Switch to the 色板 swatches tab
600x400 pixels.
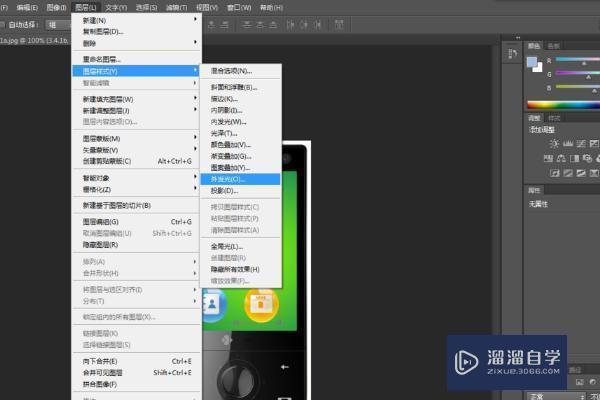[x=553, y=46]
